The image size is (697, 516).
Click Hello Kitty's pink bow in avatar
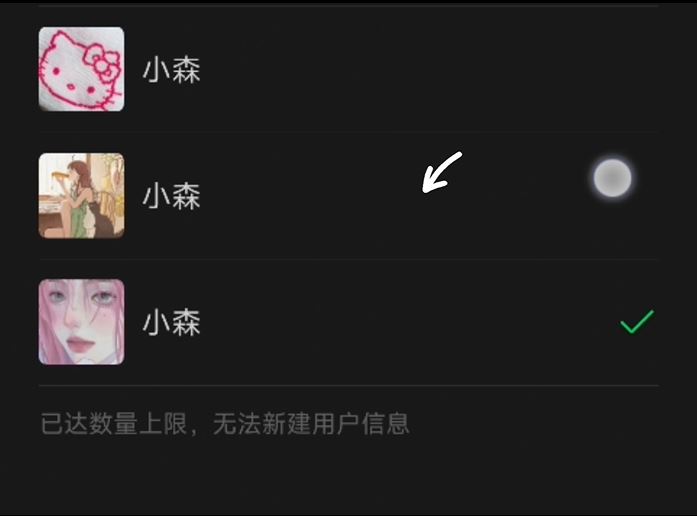(x=103, y=64)
